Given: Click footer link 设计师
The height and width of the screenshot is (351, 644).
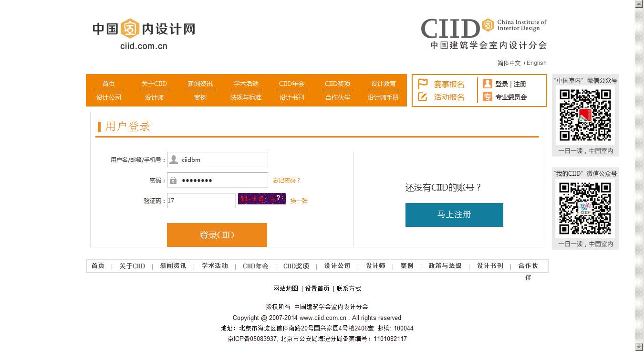Looking at the screenshot, I should pos(375,266).
